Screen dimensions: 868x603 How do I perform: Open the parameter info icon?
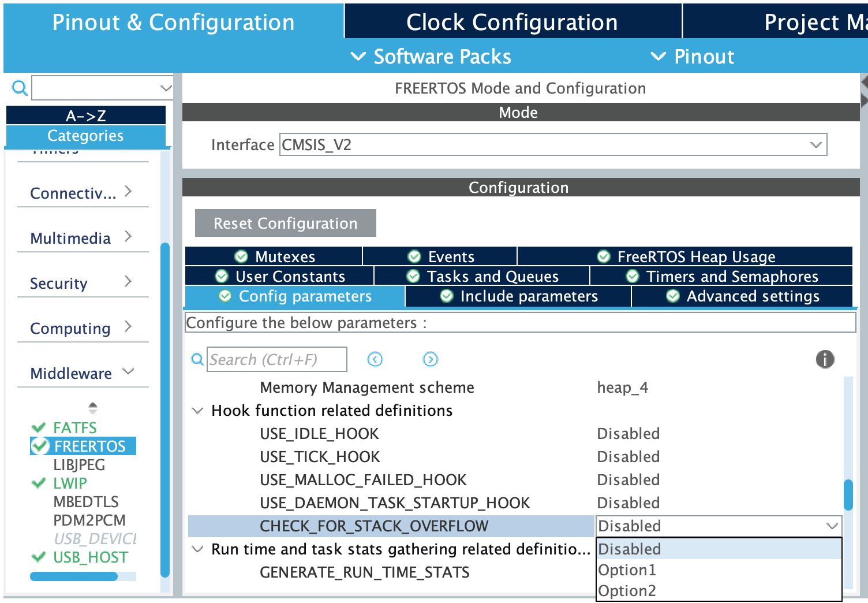[x=825, y=359]
